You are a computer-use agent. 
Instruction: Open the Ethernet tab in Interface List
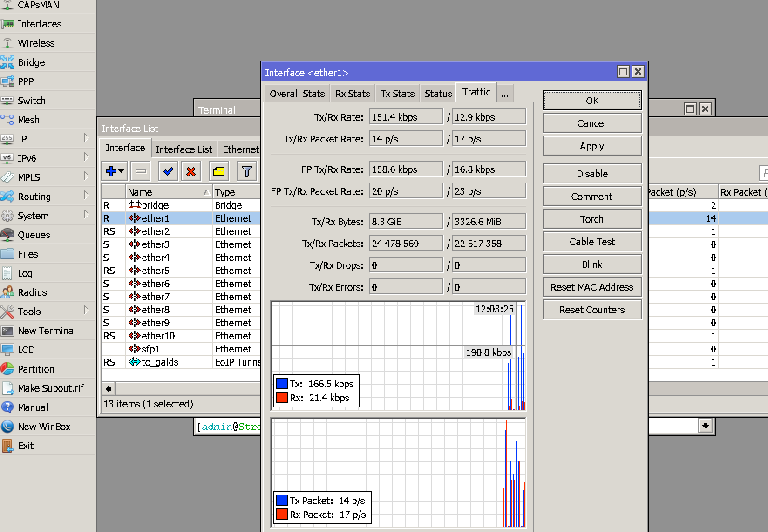[x=240, y=149]
